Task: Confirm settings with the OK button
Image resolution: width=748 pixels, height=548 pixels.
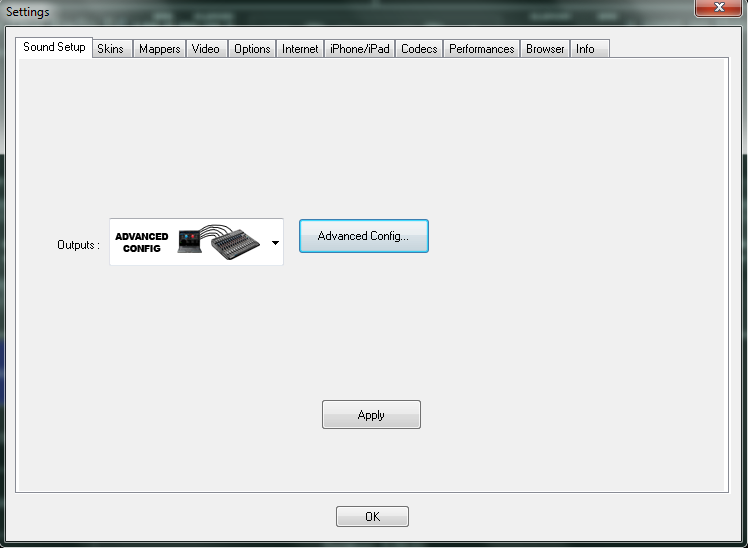Action: [x=372, y=517]
